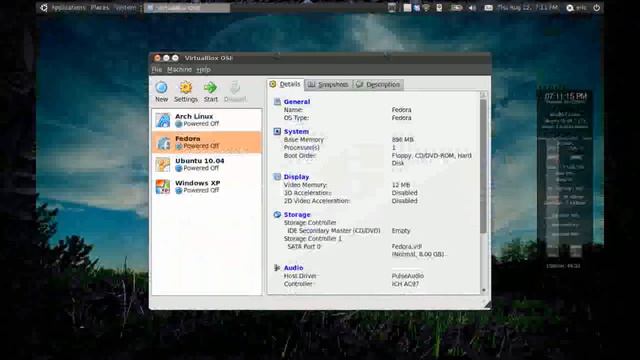Image resolution: width=640 pixels, height=360 pixels.
Task: Open Settings for the selected VM
Action: tap(186, 91)
